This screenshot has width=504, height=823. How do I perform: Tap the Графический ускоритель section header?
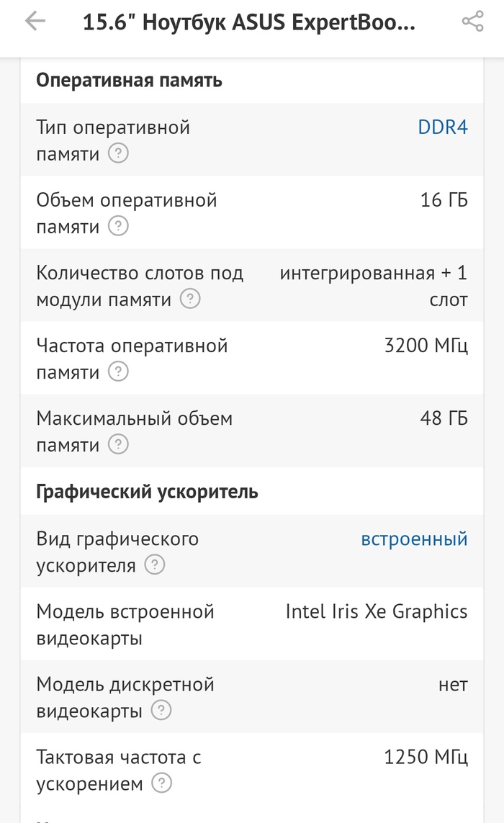147,492
